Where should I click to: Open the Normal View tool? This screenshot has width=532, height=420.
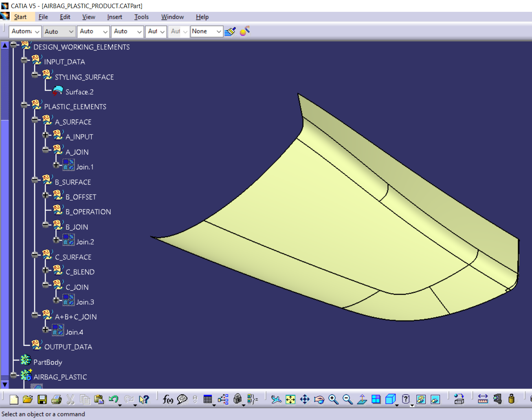[x=362, y=400]
